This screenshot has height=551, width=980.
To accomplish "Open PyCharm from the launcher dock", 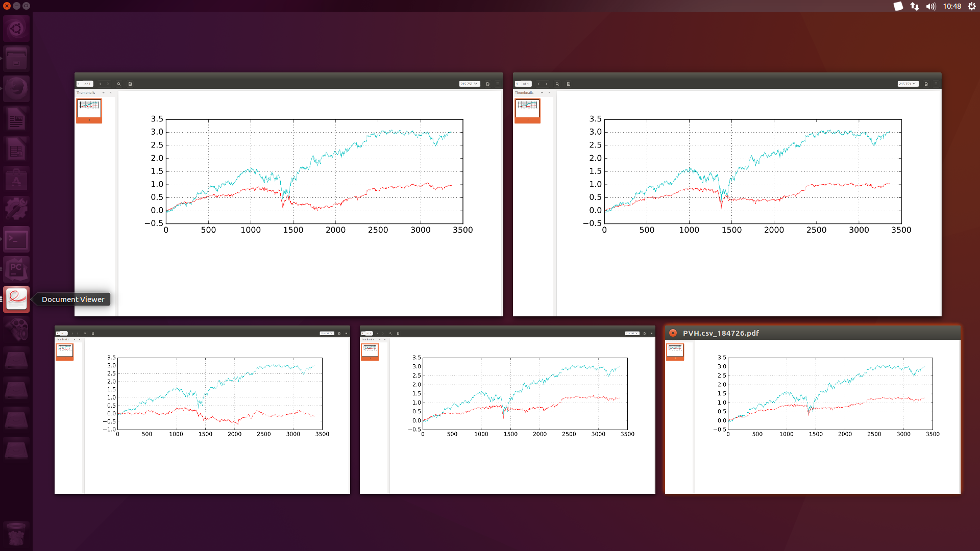I will tap(16, 269).
